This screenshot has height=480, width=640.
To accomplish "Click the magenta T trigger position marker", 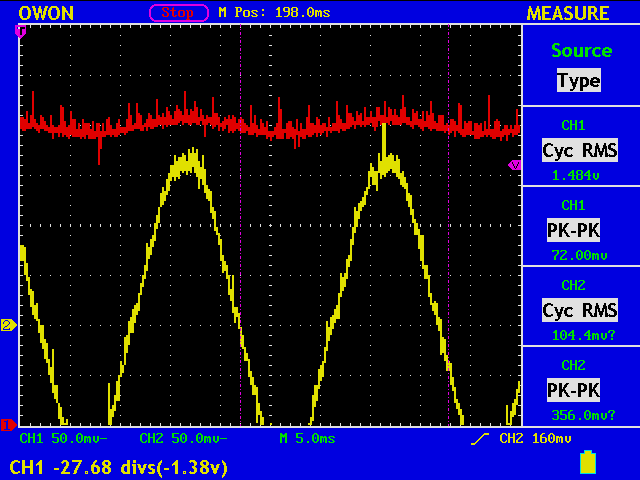I will [x=20, y=31].
